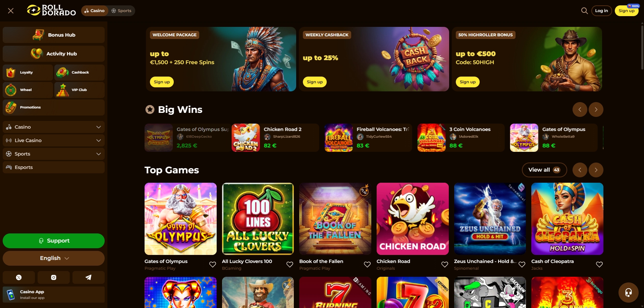Open the English language dropdown
Image resolution: width=644 pixels, height=308 pixels.
tap(54, 258)
